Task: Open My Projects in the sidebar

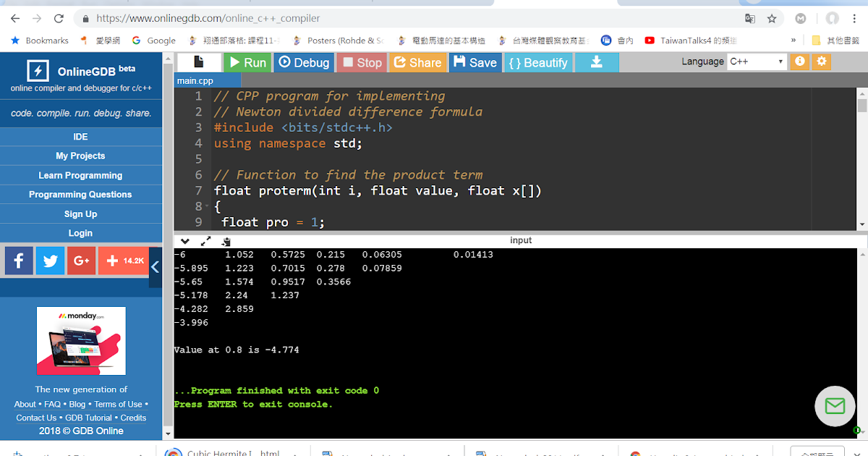Action: [x=80, y=156]
